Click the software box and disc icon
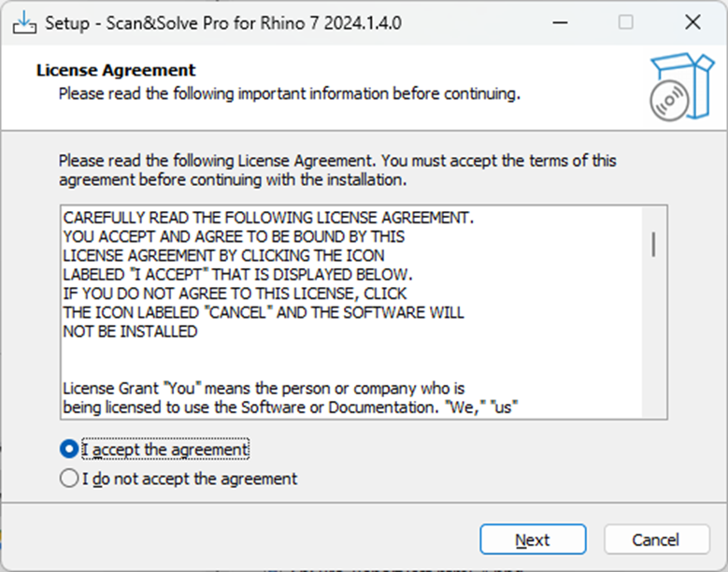728x572 pixels. pos(681,87)
